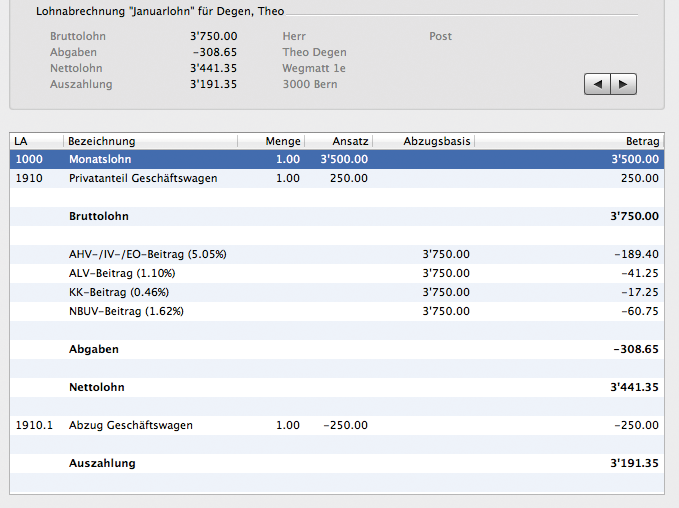The image size is (679, 508).
Task: Click the Abzugsbasis column header
Action: 423,141
